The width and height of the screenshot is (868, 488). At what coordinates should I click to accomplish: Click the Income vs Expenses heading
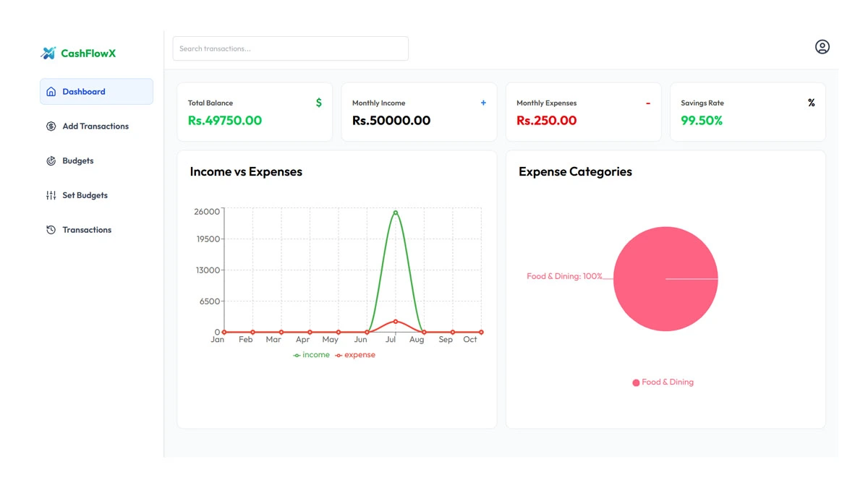[x=246, y=172]
